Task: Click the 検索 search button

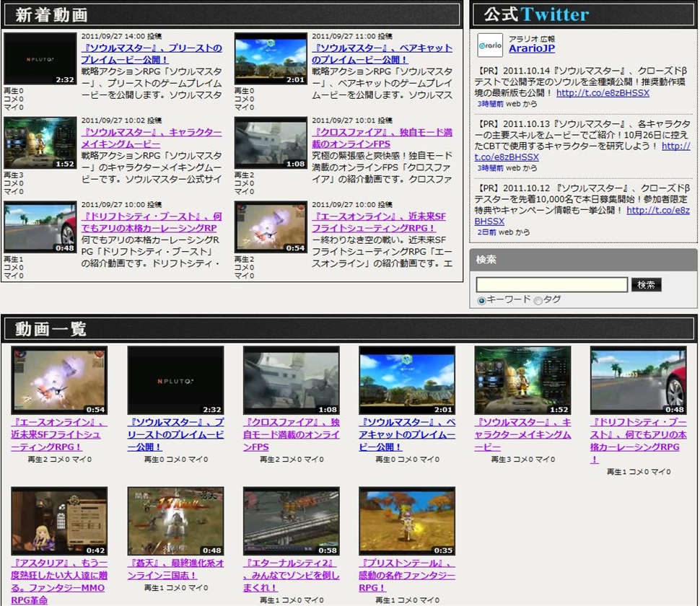Action: tap(646, 285)
